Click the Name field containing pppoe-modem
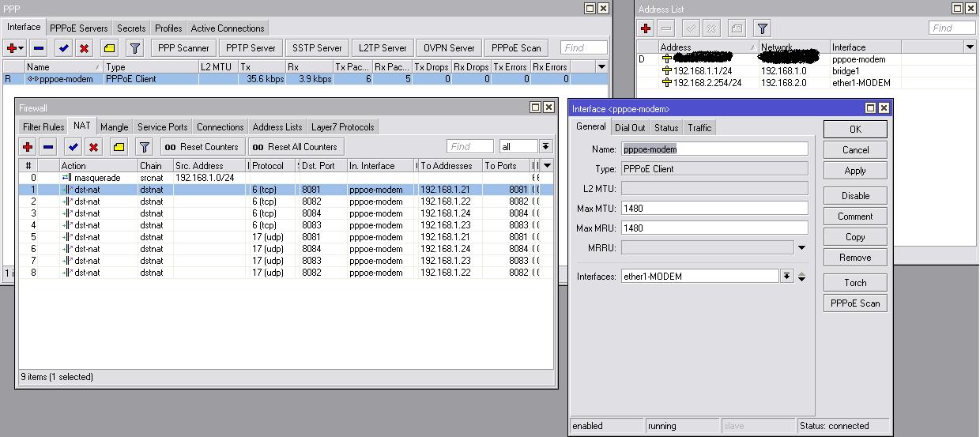980x437 pixels. click(714, 149)
